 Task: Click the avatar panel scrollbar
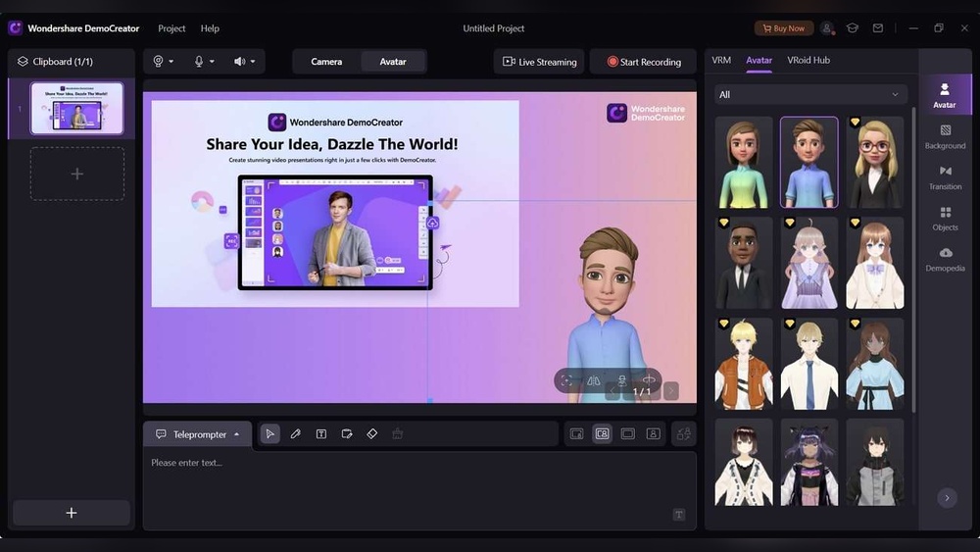(x=913, y=260)
